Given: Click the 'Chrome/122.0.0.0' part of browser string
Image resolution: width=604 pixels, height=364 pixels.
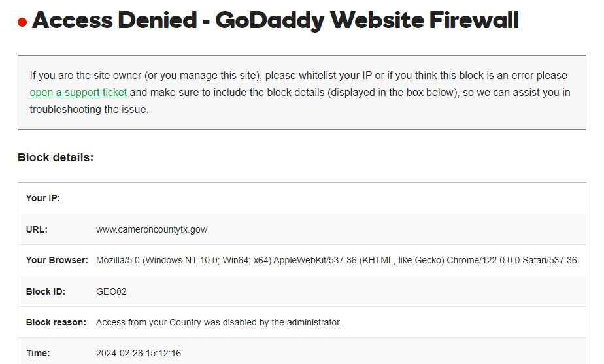Looking at the screenshot, I should pos(483,260).
